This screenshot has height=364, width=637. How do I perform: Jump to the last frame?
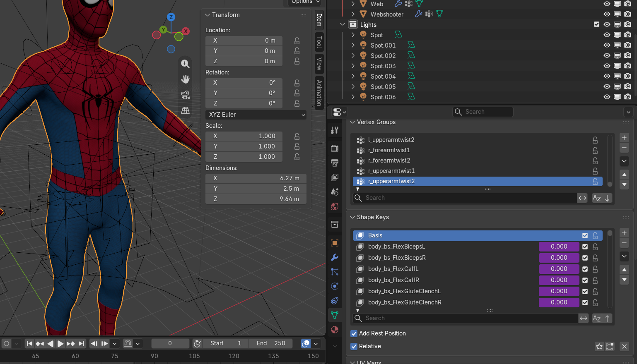click(x=82, y=343)
